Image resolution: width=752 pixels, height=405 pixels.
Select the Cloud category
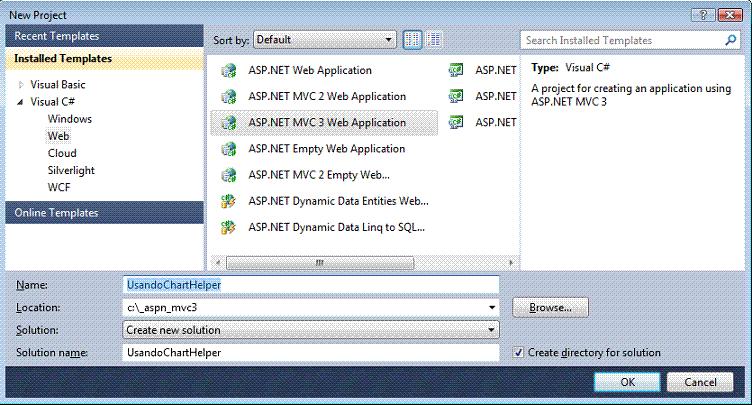pos(62,154)
